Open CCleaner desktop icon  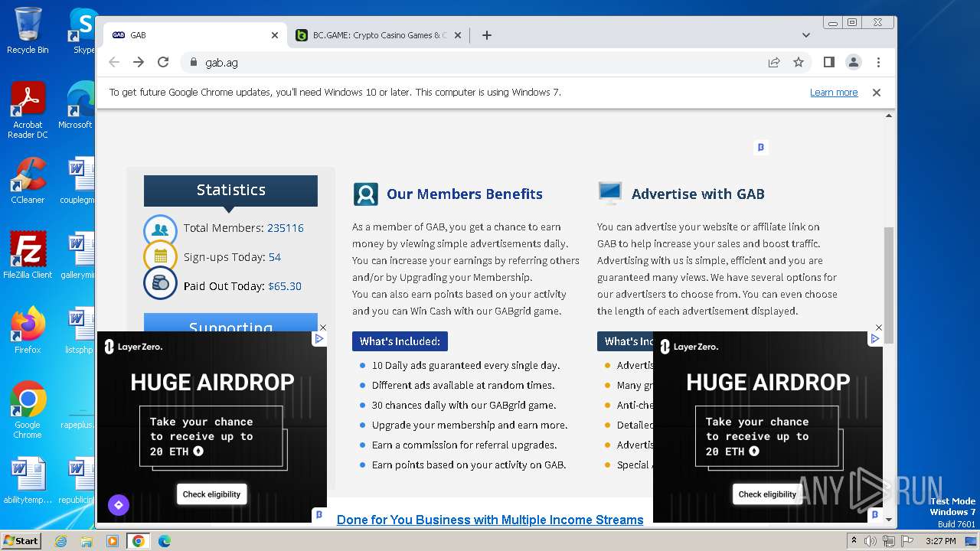pos(28,181)
